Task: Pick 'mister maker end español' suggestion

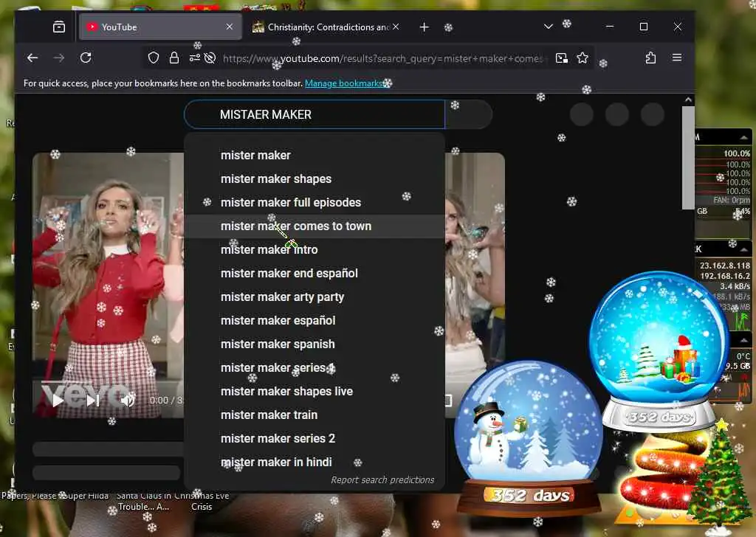Action: 315,273
